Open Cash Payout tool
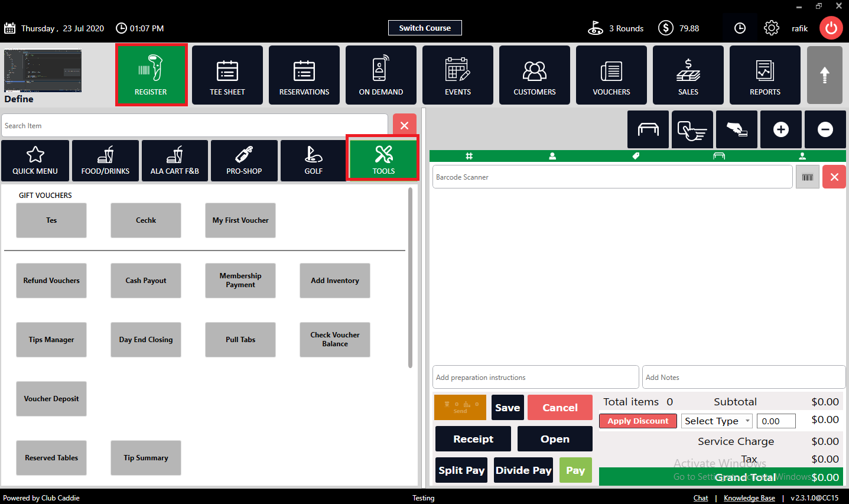This screenshot has width=849, height=504. point(146,281)
